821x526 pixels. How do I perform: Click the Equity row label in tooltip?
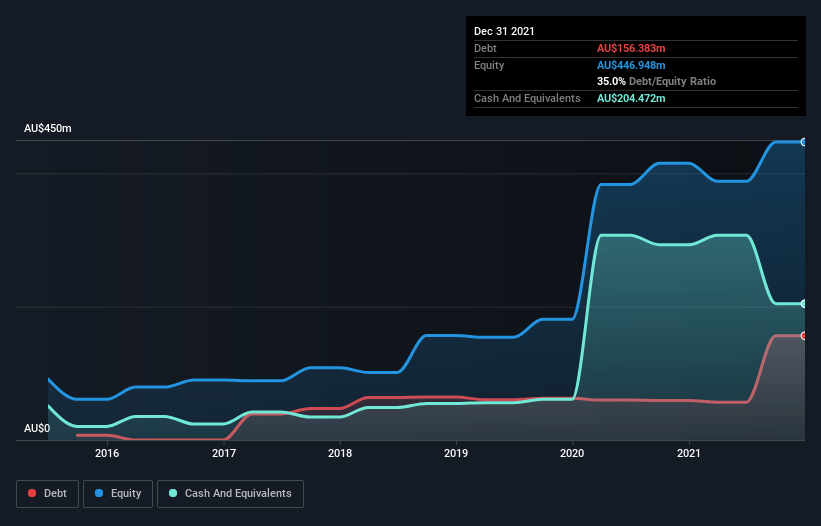click(489, 65)
